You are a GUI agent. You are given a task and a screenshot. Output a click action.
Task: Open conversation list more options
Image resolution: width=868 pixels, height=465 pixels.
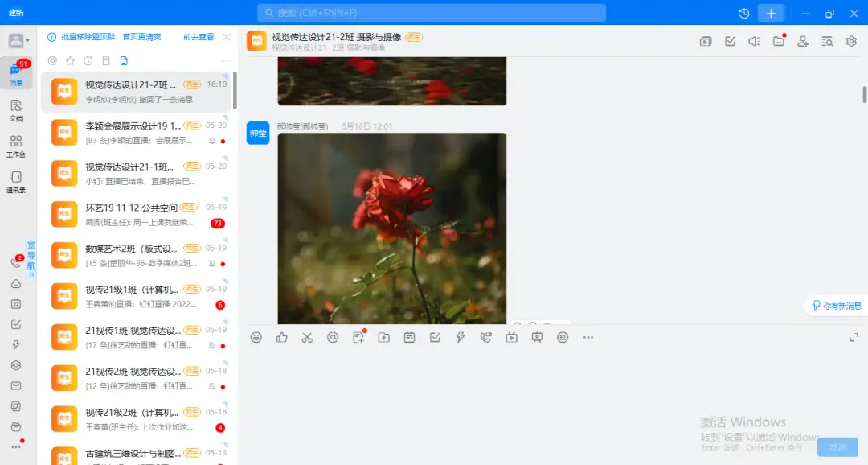(x=227, y=61)
